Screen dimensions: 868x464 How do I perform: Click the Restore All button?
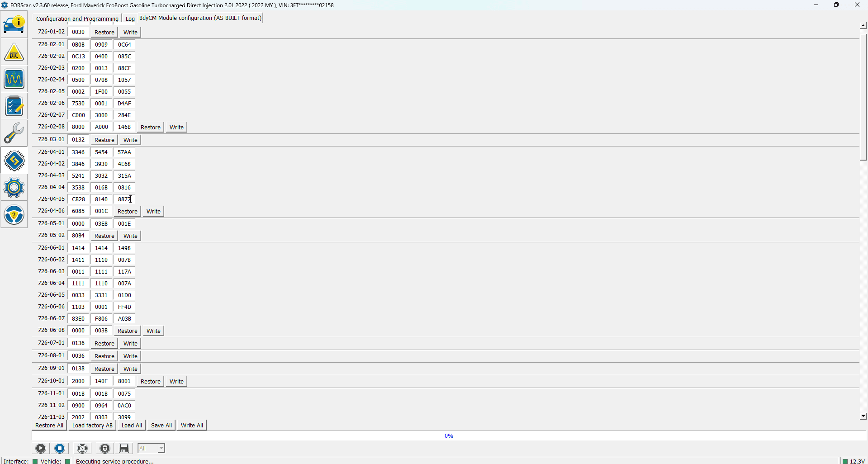(x=49, y=425)
